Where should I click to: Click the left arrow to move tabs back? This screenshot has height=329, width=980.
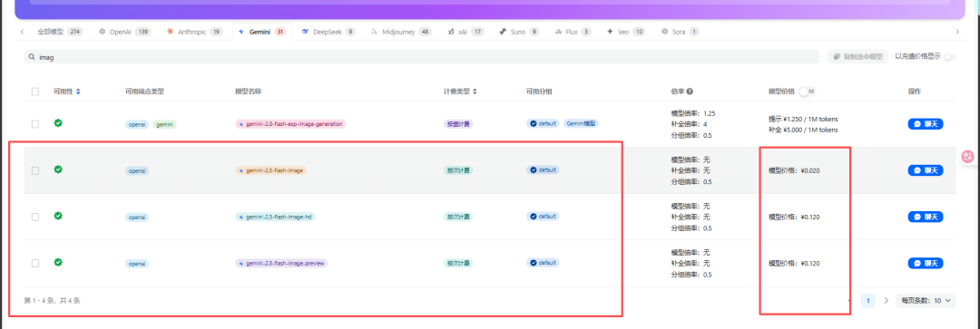coord(23,31)
